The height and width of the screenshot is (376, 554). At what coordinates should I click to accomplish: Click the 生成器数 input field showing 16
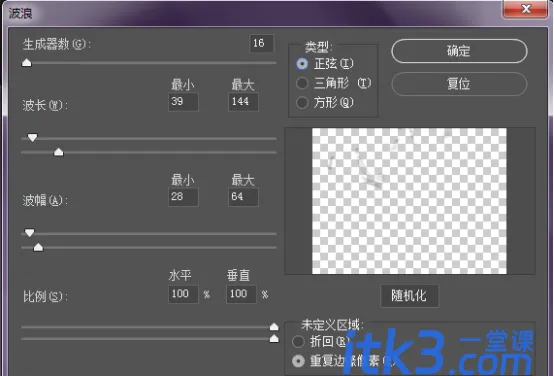[x=261, y=43]
